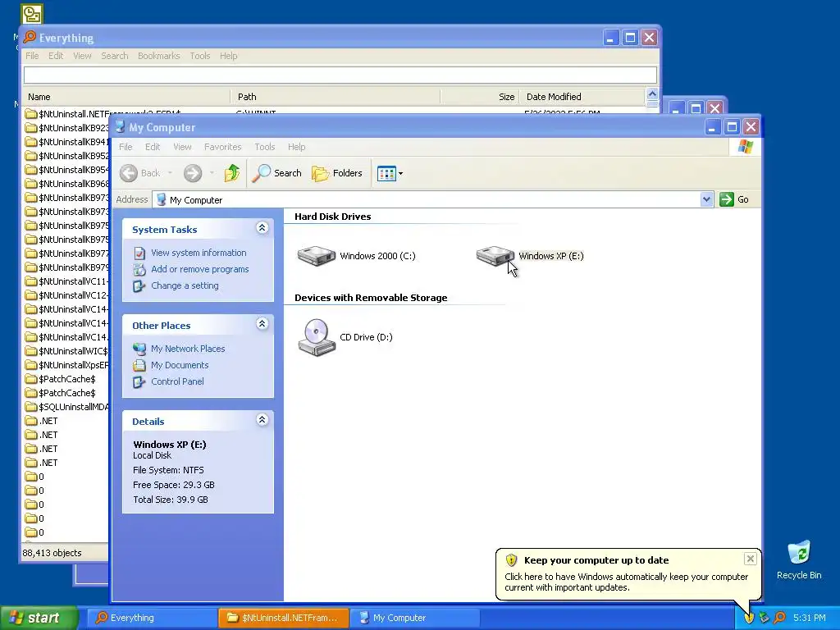
Task: Sort by Date Modified column in Everything
Action: click(x=582, y=97)
